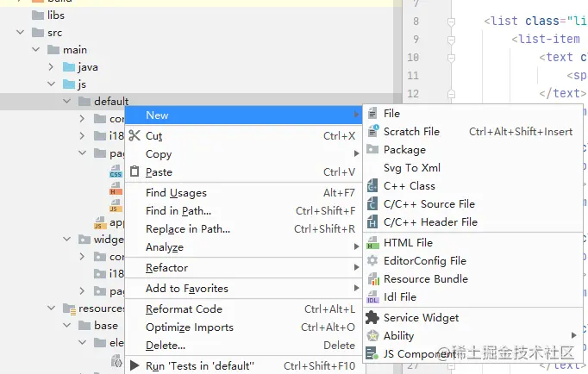Open the Refactor submenu
This screenshot has width=588, height=374.
coord(243,267)
